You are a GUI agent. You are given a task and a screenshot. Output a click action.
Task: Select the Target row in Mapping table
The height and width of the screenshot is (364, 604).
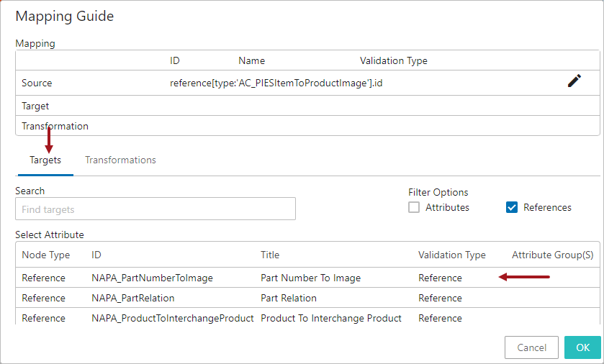click(x=307, y=106)
